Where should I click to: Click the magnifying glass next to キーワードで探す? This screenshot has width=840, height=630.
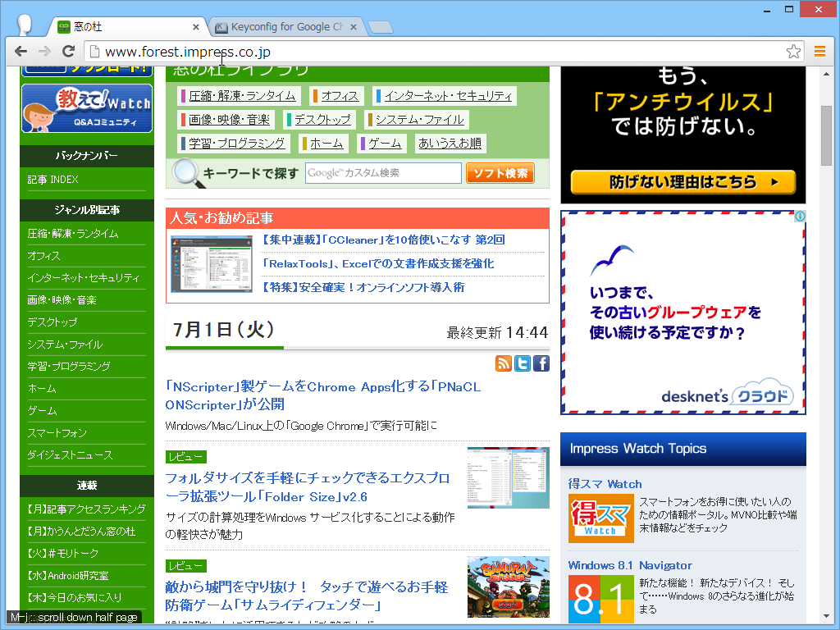click(x=185, y=172)
